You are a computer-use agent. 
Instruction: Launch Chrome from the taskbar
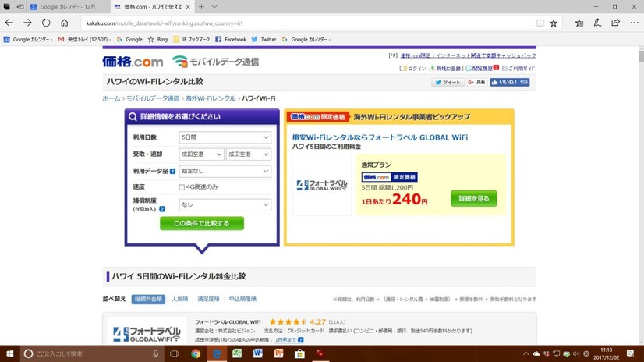[196, 353]
